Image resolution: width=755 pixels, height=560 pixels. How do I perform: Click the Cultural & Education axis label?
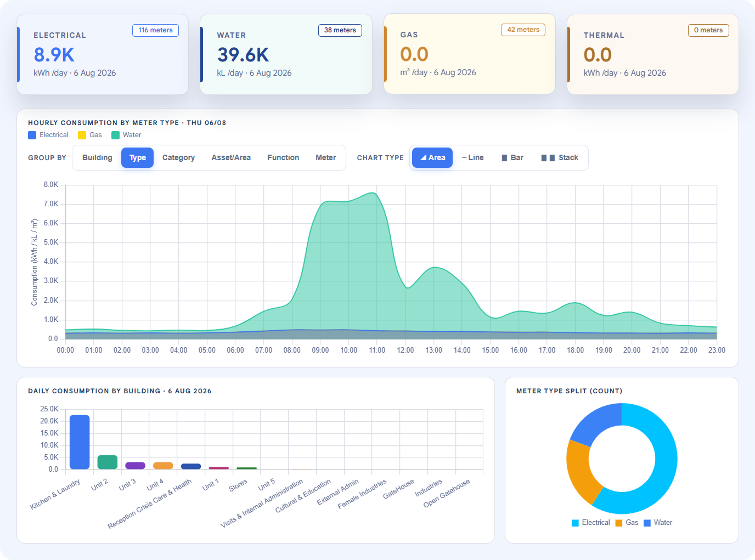pyautogui.click(x=303, y=496)
